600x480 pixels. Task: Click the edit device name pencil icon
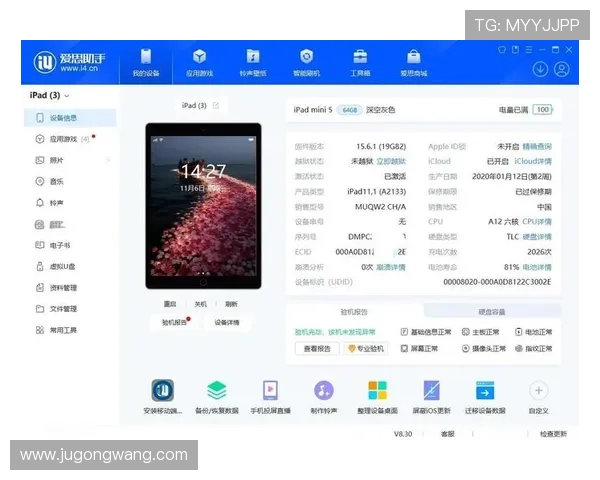coord(216,105)
